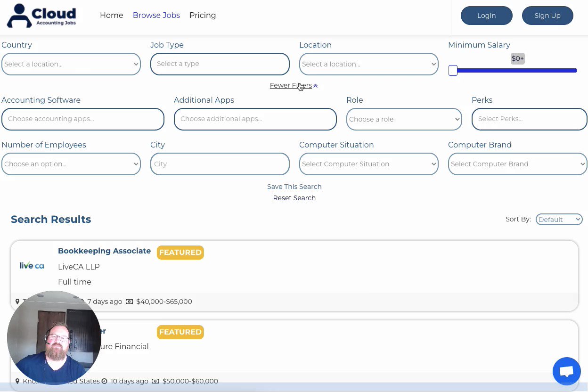Click the Sign Up button
The height and width of the screenshot is (392, 588).
point(547,16)
